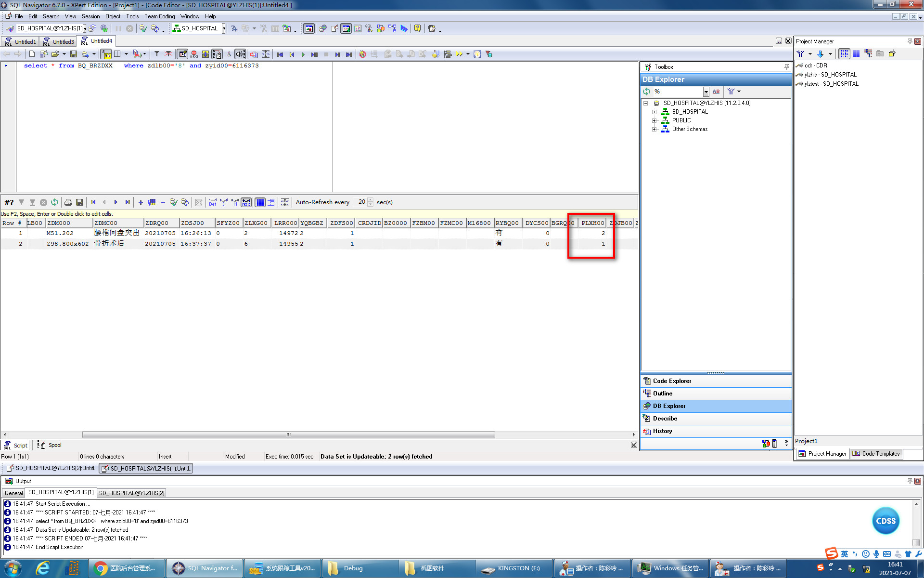Open the Code Explorer panel

tap(671, 381)
